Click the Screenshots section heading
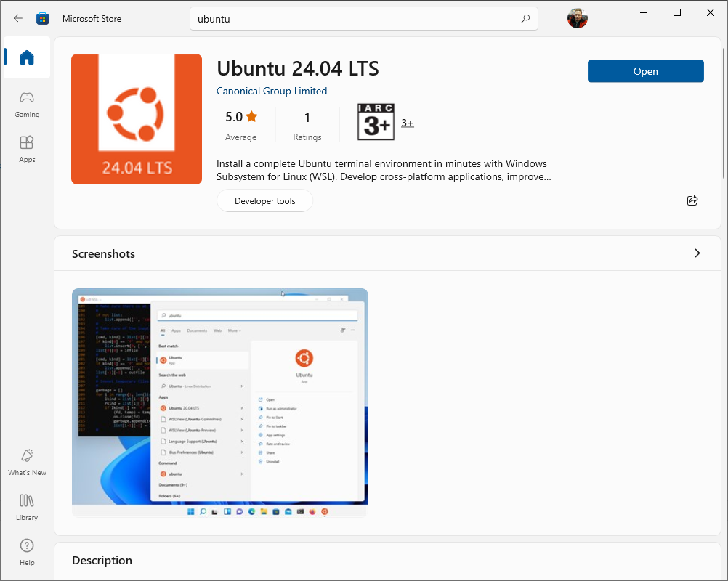Viewport: 728px width, 581px height. 104,254
